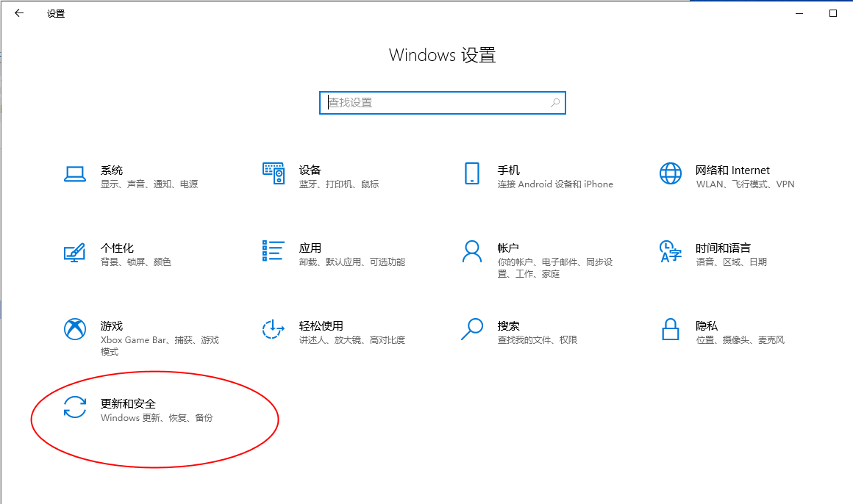Click the magnifier icon in search box
853x504 pixels.
pyautogui.click(x=555, y=103)
